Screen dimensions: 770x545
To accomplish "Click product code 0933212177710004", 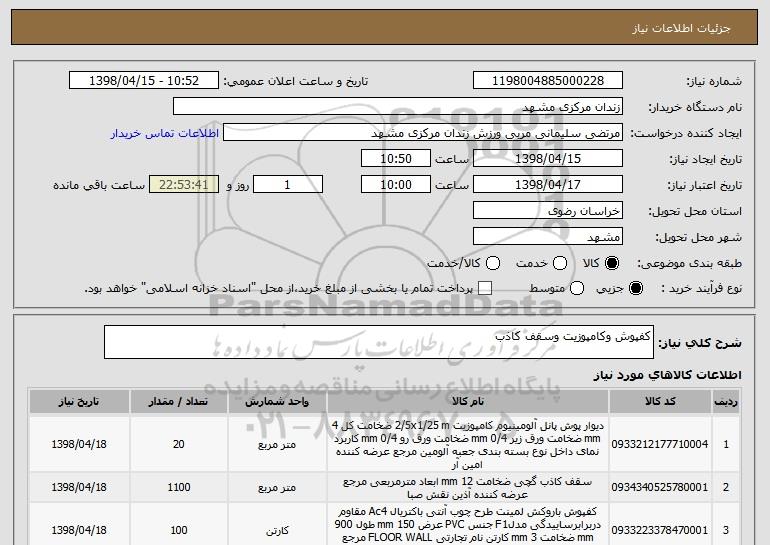I will [660, 444].
